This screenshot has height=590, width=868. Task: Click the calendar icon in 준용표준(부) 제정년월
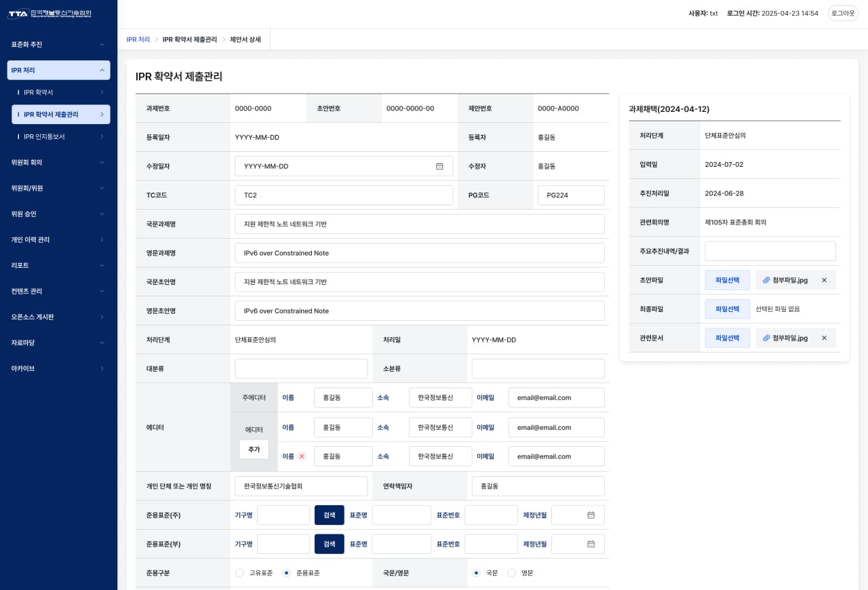click(x=591, y=544)
